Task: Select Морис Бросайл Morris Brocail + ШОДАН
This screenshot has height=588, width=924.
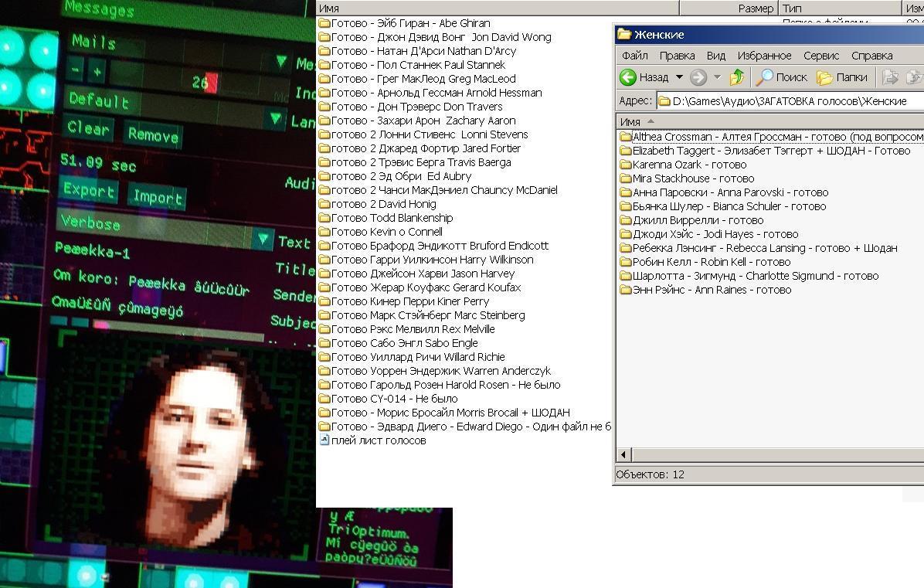Action: [x=450, y=413]
